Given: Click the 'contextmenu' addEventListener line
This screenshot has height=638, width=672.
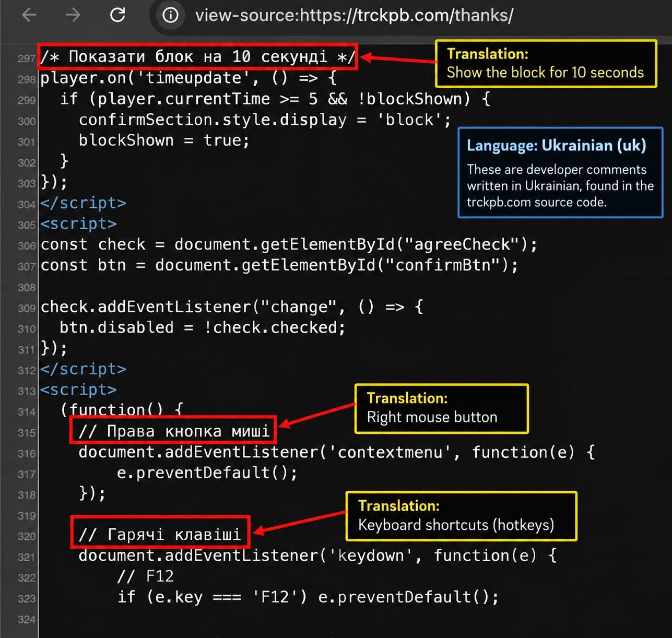Looking at the screenshot, I should [x=337, y=452].
